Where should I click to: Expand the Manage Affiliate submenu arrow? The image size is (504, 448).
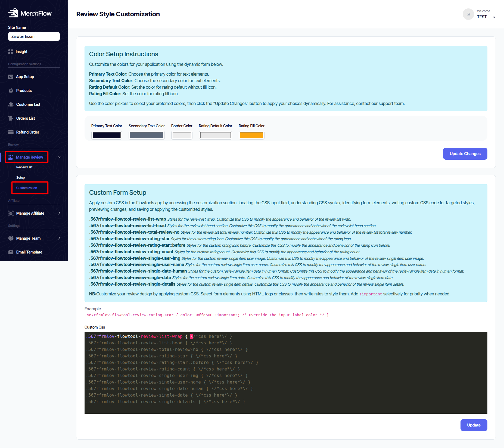point(60,213)
